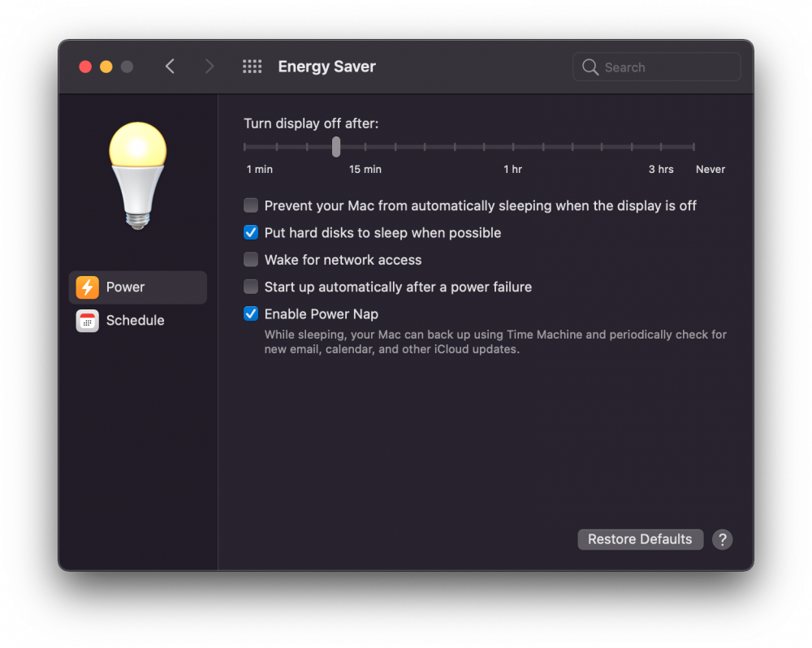Set display slider to Never end
Screen dimensions: 812x648
(693, 147)
